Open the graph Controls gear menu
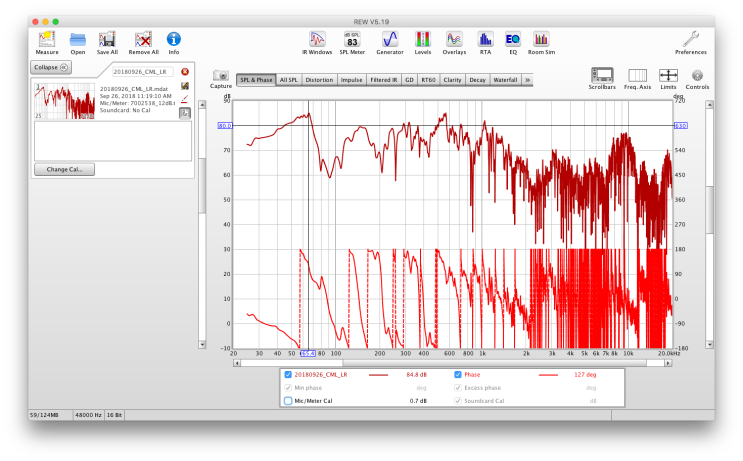The image size is (743, 461). (697, 77)
